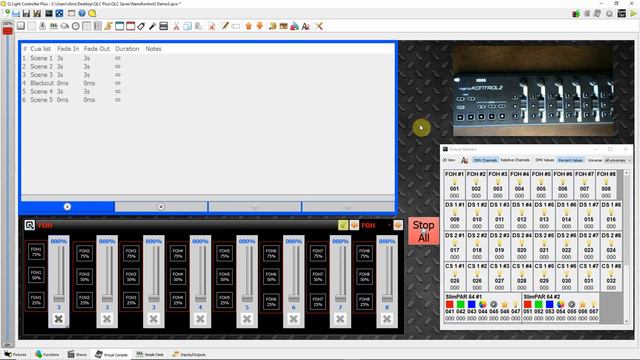This screenshot has height=360, width=640.
Task: Add a new button widget
Action: (21, 26)
